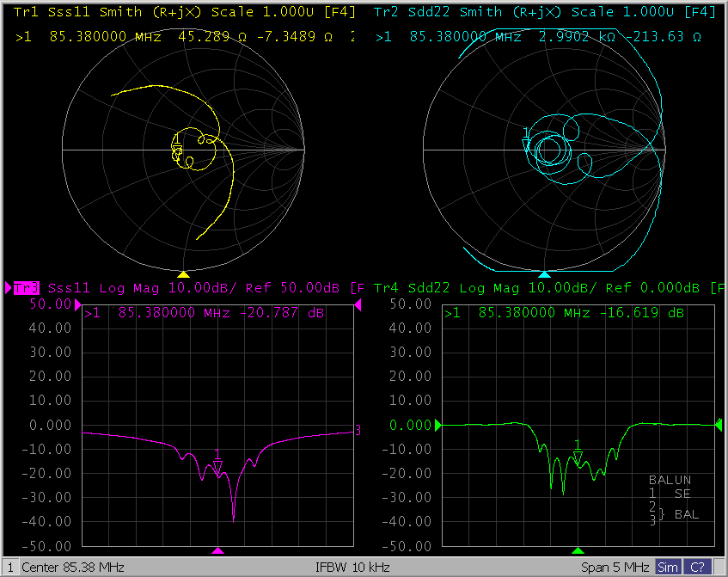Click the Tr1 marker readout 45.289 Ω
Viewport: 728px width, 577px height.
(x=212, y=37)
